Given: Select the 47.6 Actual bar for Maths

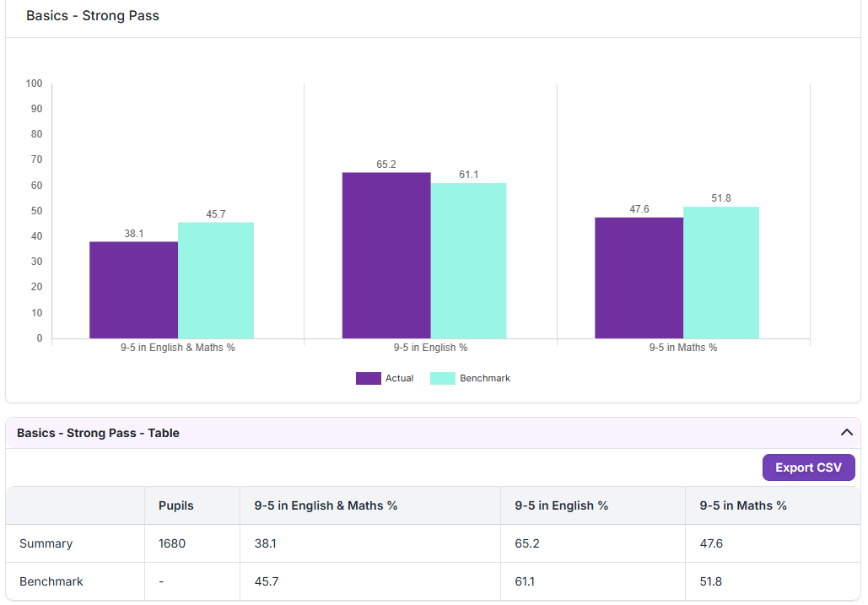Looking at the screenshot, I should click(639, 278).
